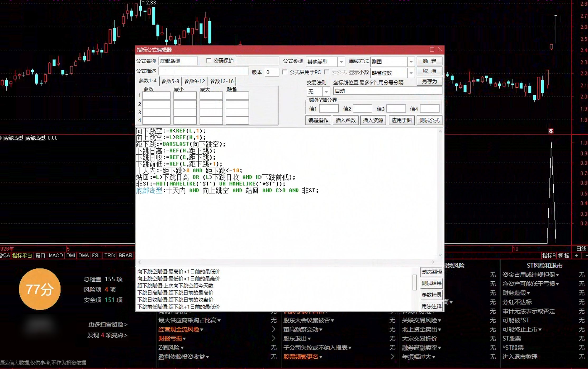Click the plus icon next to 模板
This screenshot has height=369, width=588.
click(x=576, y=256)
